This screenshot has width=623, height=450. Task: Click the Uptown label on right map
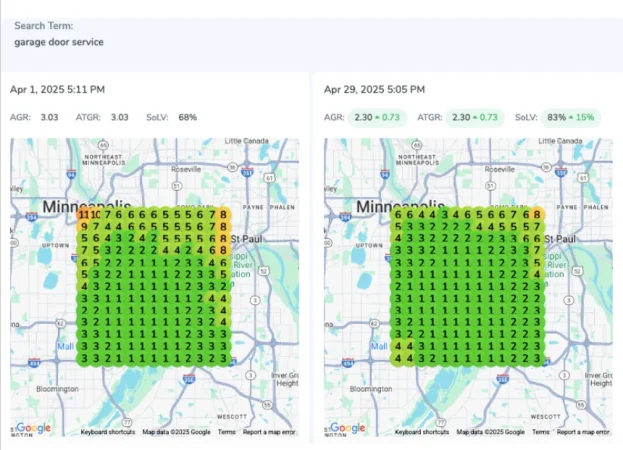369,245
